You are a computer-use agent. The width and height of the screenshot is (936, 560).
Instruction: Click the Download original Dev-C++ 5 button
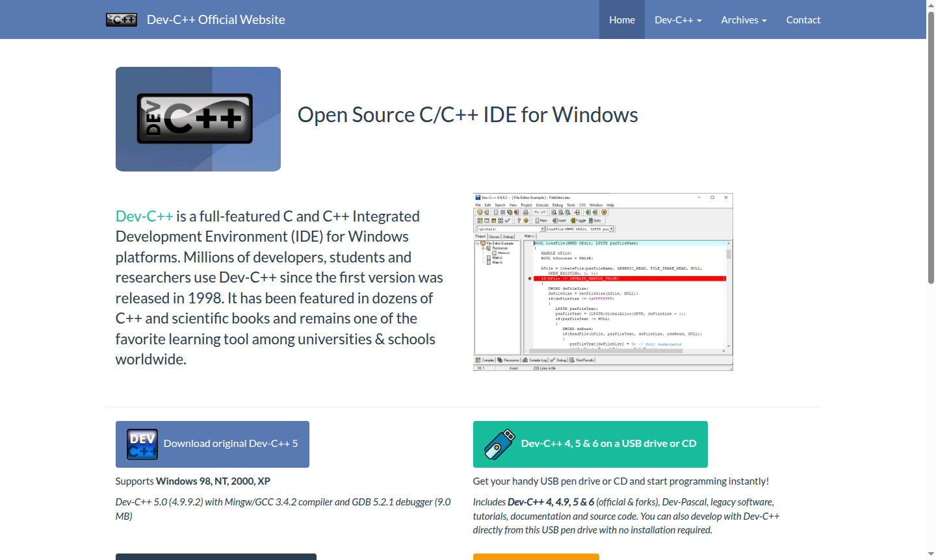pyautogui.click(x=213, y=444)
